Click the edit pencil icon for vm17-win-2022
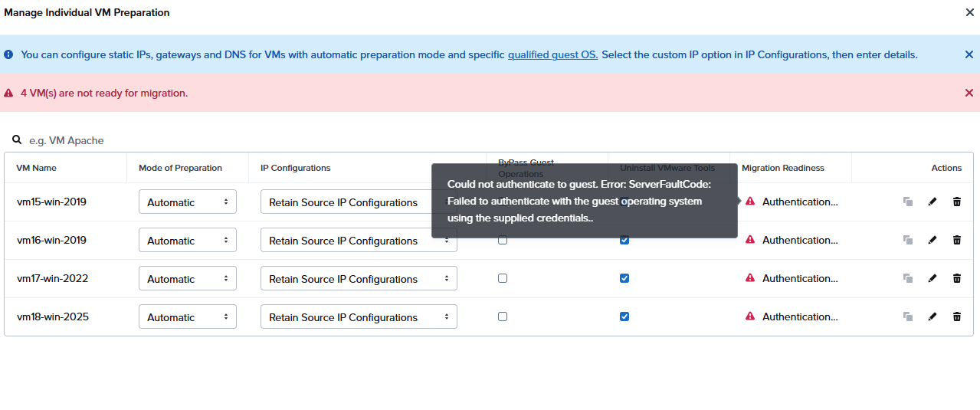This screenshot has height=410, width=980. [932, 278]
